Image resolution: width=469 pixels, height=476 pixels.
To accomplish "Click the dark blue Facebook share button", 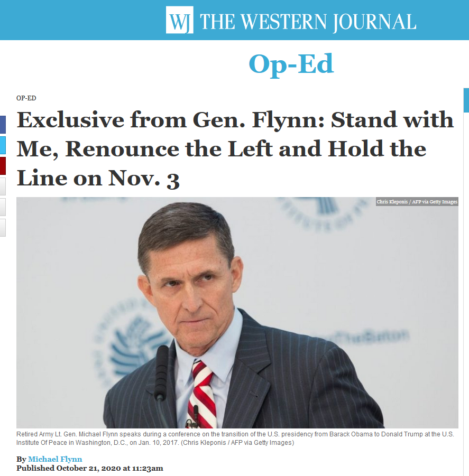I will pyautogui.click(x=3, y=125).
